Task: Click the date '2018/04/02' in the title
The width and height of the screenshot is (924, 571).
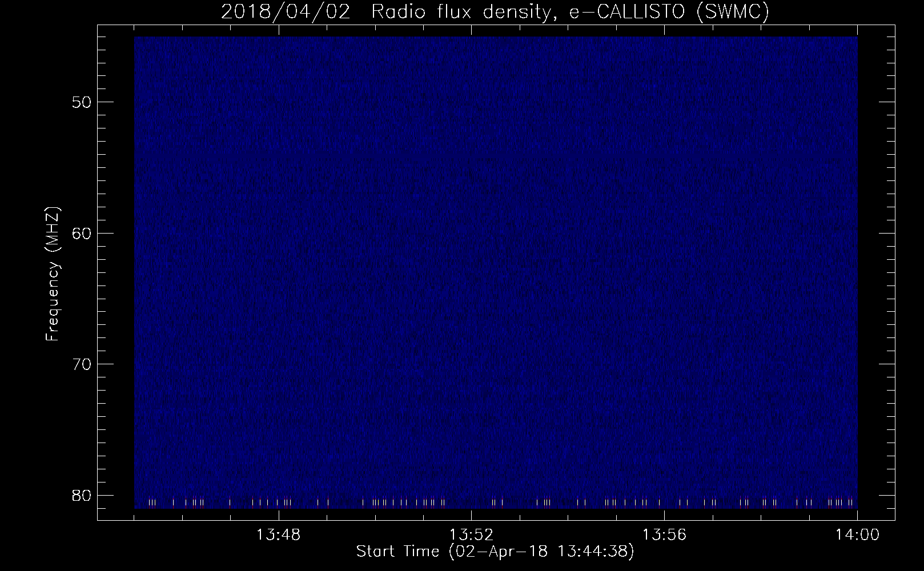Action: (x=286, y=11)
